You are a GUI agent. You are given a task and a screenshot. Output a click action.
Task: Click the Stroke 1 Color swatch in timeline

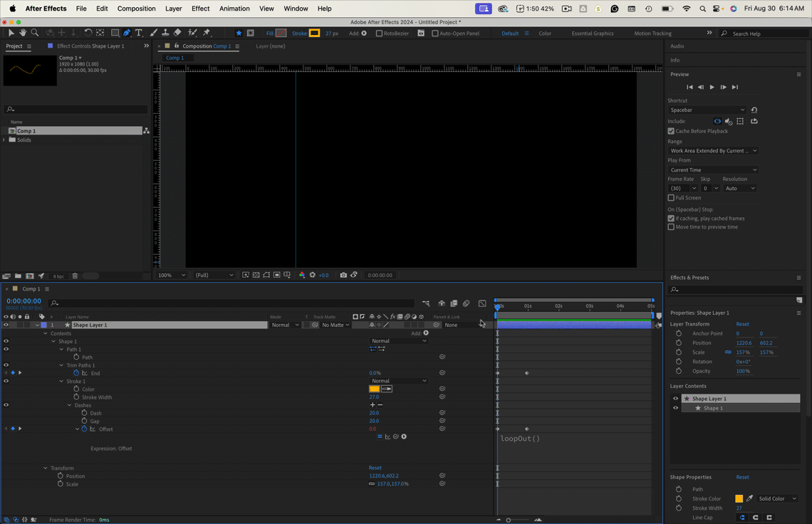374,389
